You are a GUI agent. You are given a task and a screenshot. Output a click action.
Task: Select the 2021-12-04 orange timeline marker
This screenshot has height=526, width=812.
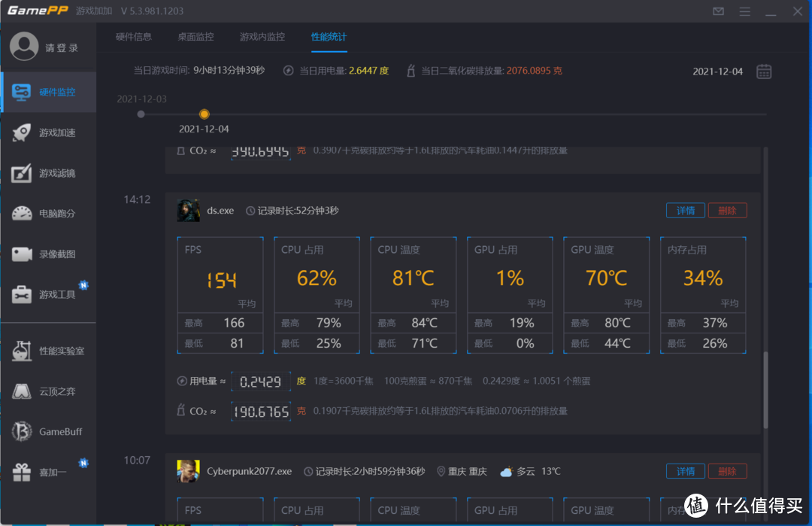(x=204, y=114)
